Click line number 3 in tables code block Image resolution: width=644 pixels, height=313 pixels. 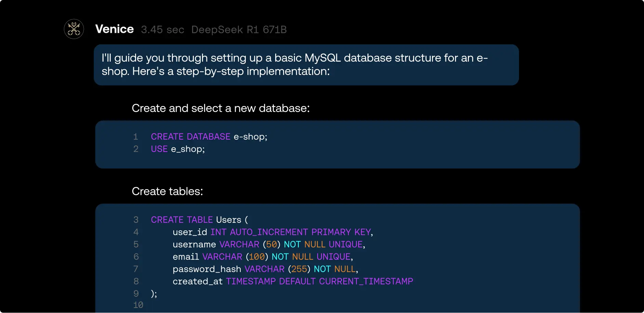[136, 220]
